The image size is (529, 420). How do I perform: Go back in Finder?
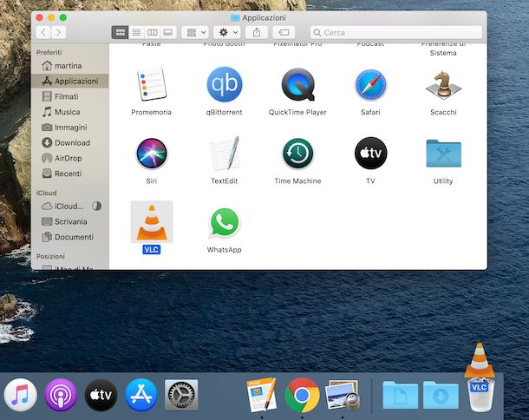[x=43, y=32]
